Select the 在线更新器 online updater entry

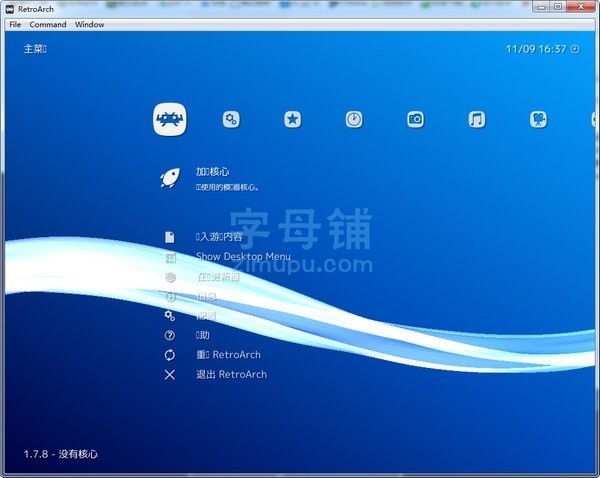[218, 277]
